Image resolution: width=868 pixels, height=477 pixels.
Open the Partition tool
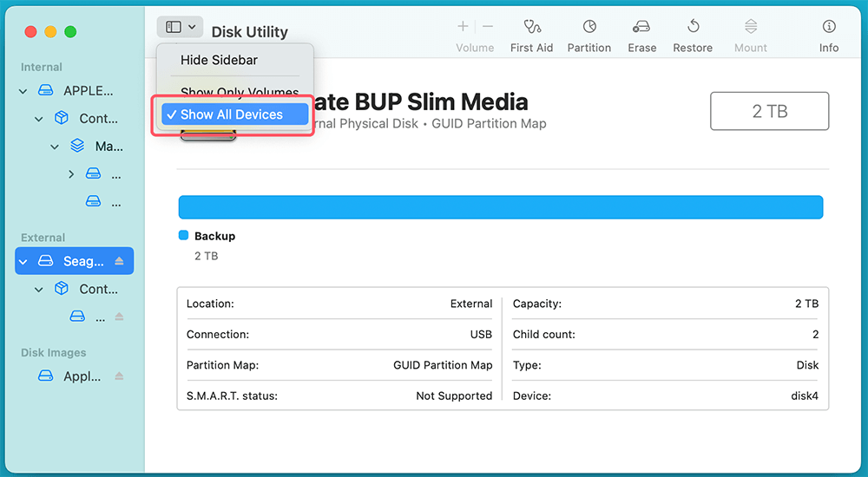tap(589, 27)
